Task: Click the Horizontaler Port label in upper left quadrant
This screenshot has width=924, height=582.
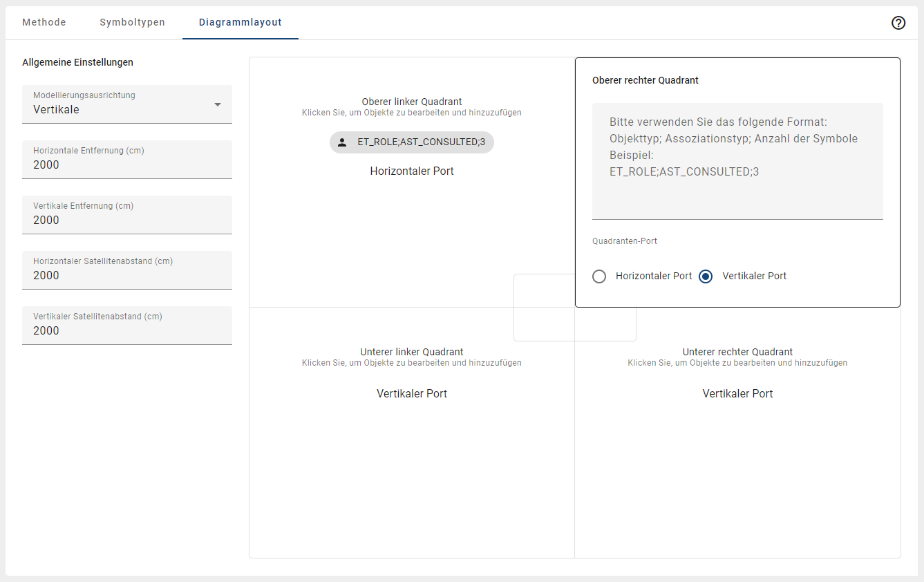Action: pyautogui.click(x=411, y=171)
